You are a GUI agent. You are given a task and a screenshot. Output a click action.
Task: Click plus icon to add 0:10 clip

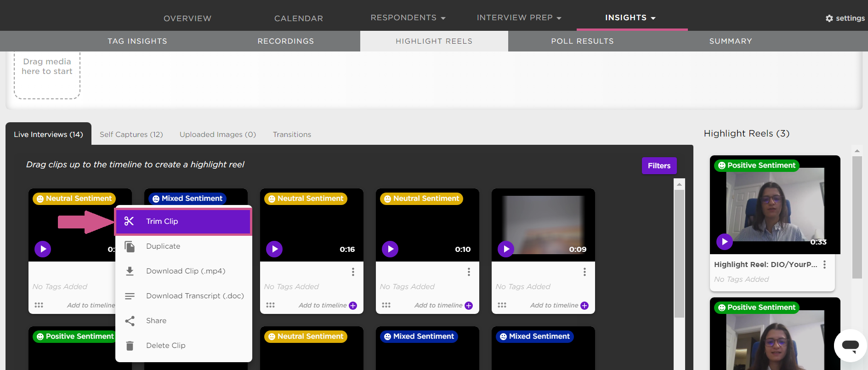469,306
